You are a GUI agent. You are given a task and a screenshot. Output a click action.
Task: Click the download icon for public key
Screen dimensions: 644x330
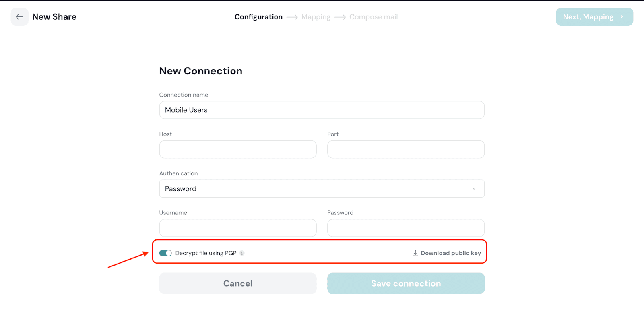coord(415,253)
